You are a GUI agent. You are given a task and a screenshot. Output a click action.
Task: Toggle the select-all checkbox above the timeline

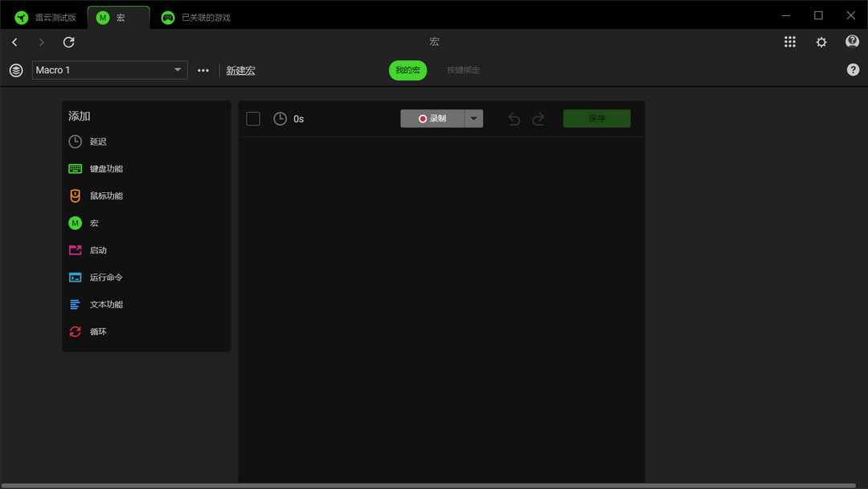[252, 118]
